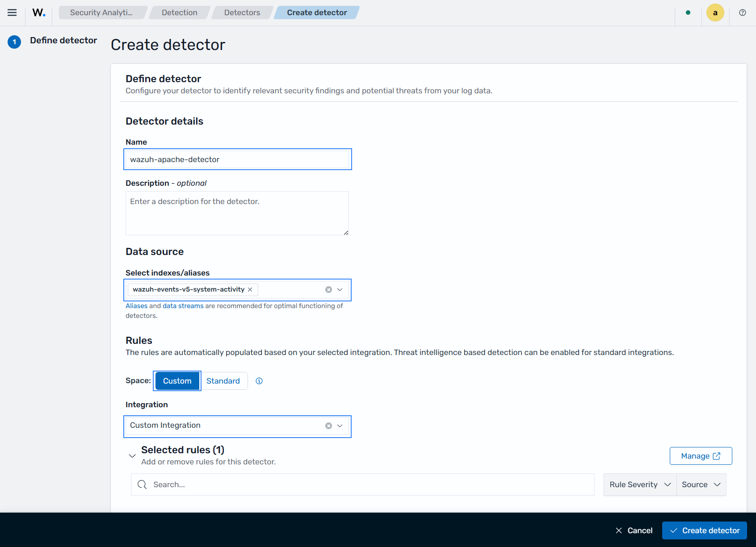This screenshot has height=547, width=756.
Task: Open the hamburger navigation menu
Action: click(12, 13)
